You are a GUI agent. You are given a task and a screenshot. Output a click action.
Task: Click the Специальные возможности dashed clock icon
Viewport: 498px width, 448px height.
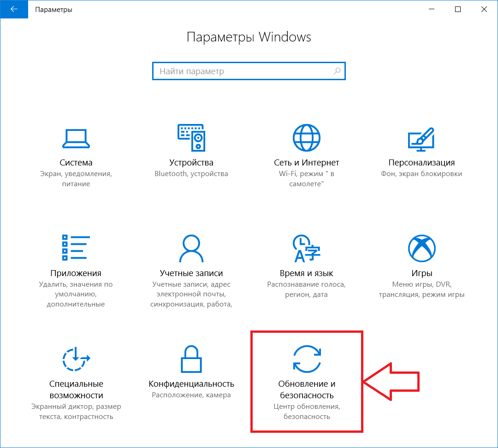[76, 359]
